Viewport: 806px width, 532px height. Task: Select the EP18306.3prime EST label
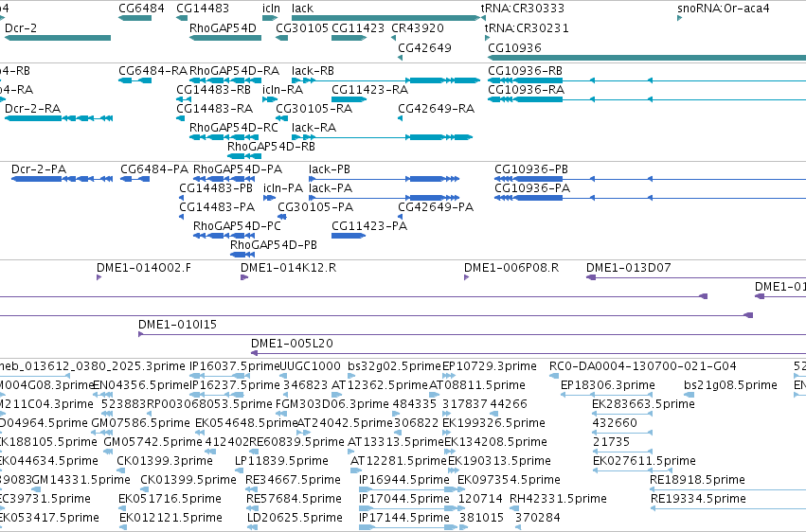point(608,385)
